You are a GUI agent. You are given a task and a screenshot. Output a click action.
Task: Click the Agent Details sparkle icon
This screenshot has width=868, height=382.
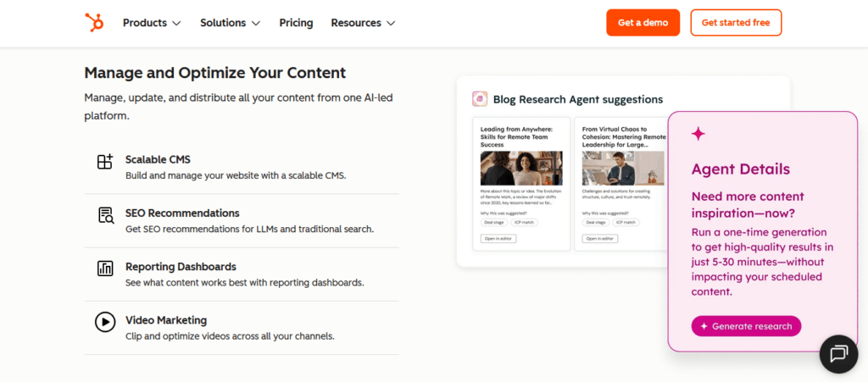(698, 134)
